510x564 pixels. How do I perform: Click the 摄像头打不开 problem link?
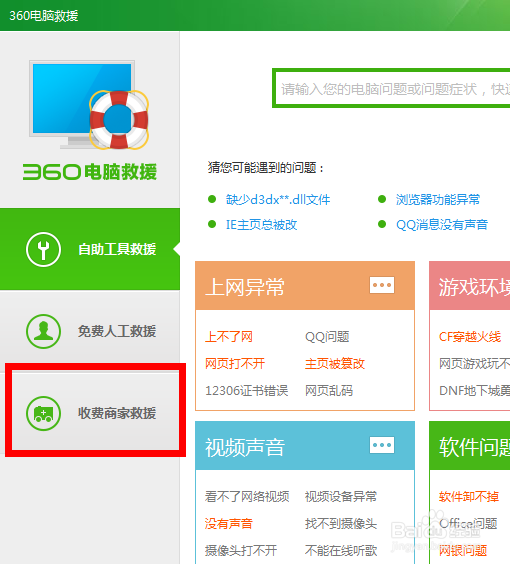tap(241, 550)
